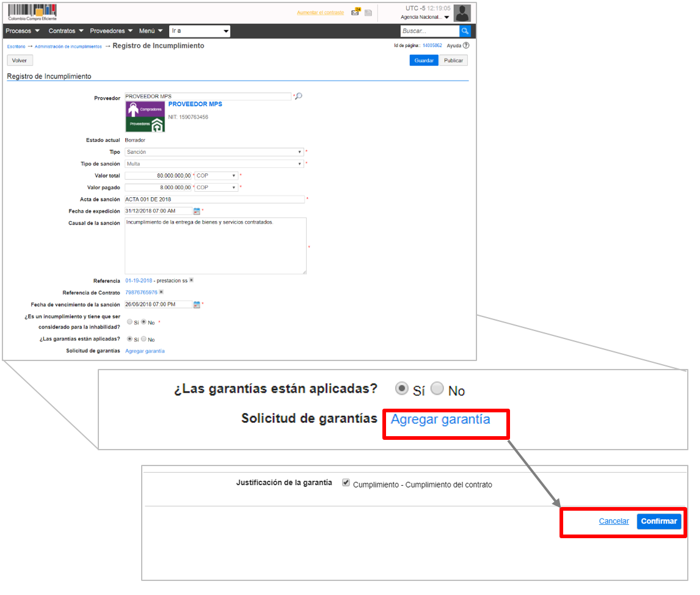Select No for garantías están aplicadas
The image size is (700, 595).
coord(144,338)
